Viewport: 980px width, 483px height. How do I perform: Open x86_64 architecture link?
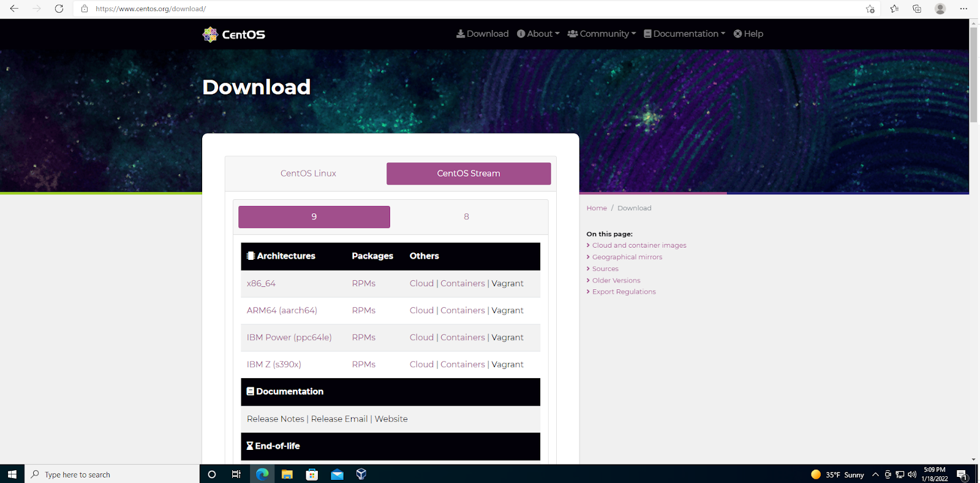[x=261, y=283]
